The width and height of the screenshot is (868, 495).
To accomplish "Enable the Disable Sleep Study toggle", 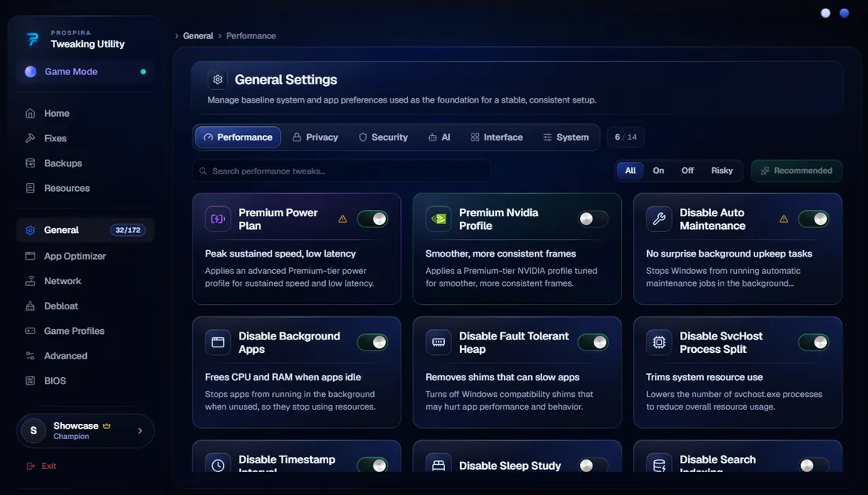I will [x=593, y=465].
